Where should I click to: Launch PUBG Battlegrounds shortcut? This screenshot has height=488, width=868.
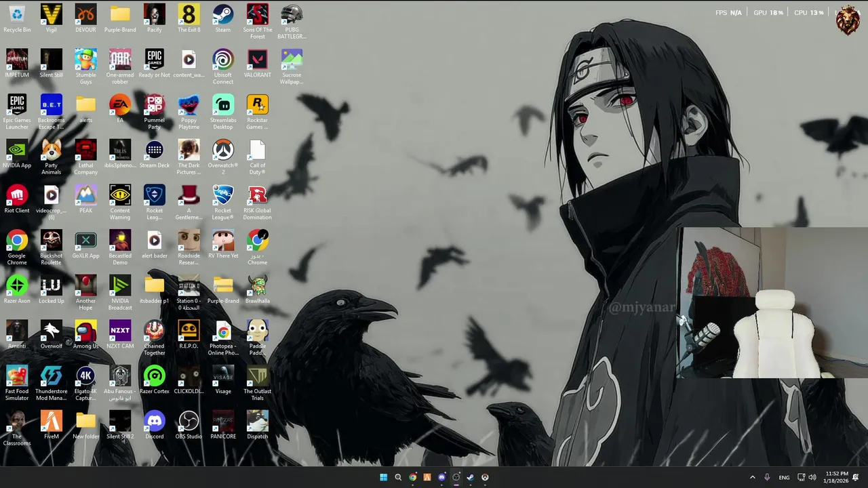[292, 22]
